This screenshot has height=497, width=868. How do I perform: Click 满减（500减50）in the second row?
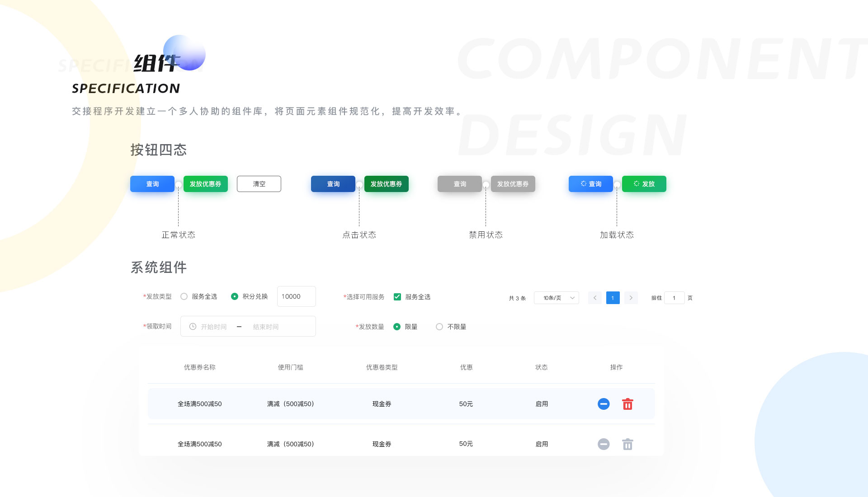291,444
